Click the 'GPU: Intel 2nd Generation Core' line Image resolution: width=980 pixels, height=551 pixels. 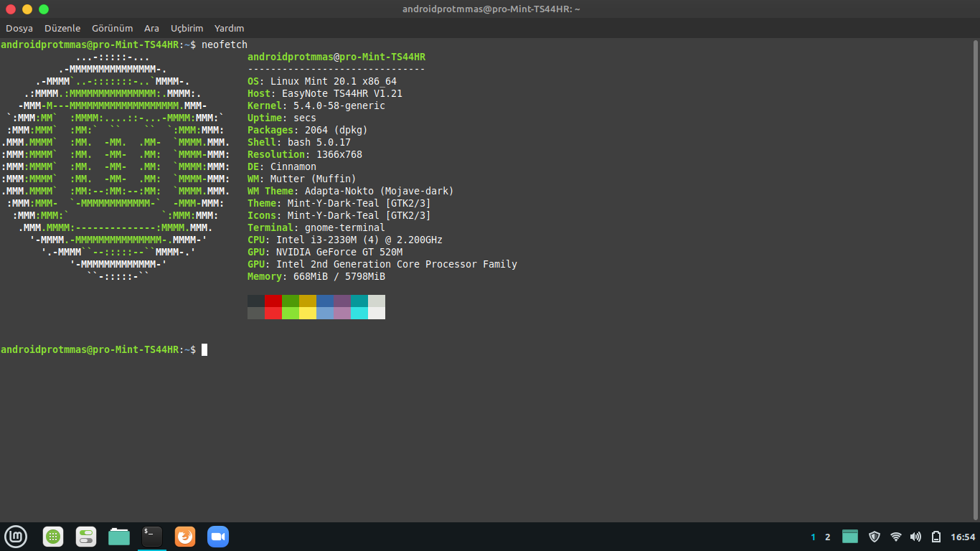click(382, 264)
